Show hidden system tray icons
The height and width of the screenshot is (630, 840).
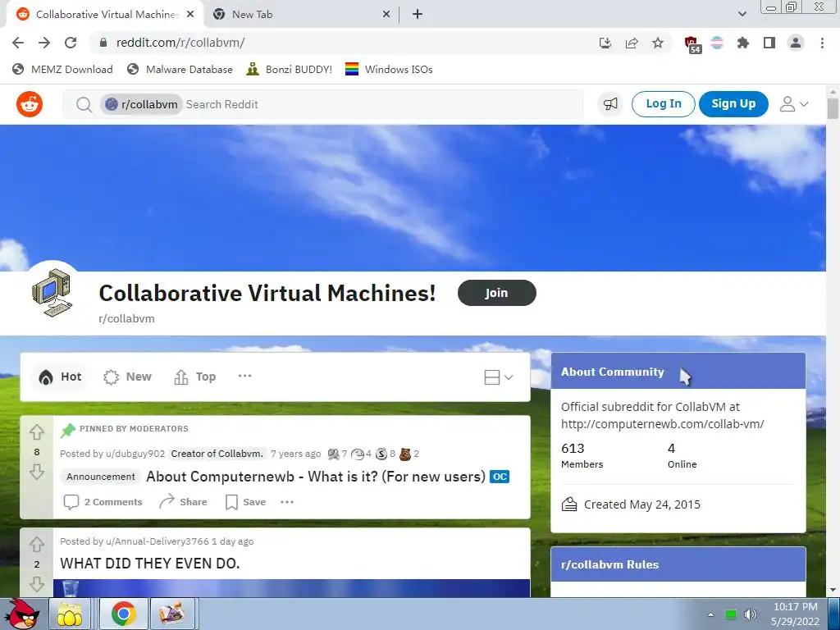711,614
